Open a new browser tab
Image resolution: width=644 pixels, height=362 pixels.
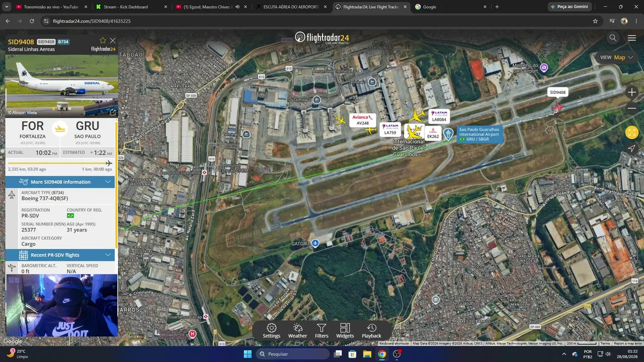497,7
